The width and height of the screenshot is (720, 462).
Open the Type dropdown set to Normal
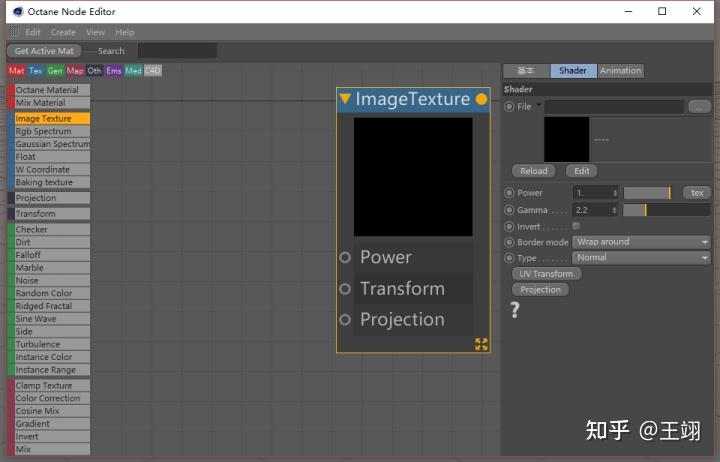642,258
